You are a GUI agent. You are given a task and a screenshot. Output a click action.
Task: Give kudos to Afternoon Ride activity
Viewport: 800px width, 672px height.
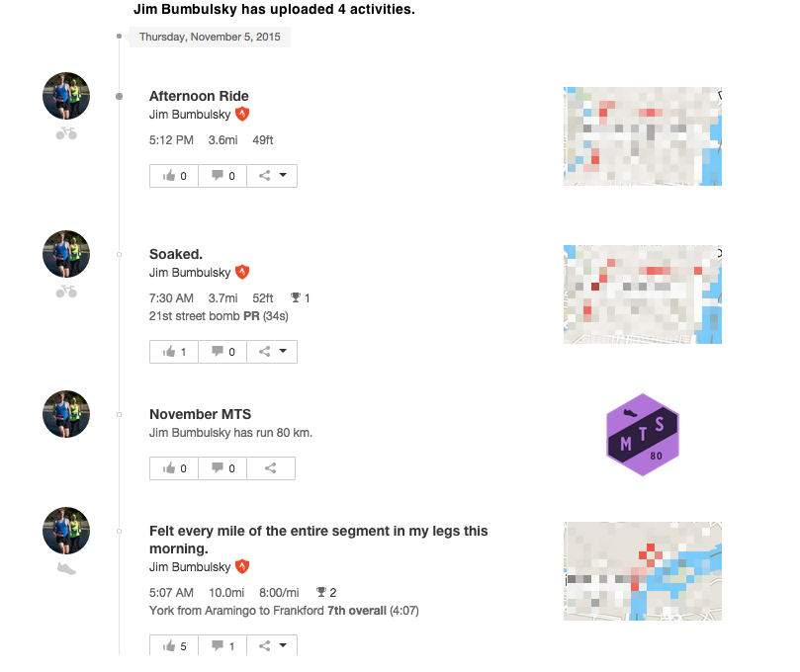pyautogui.click(x=174, y=176)
